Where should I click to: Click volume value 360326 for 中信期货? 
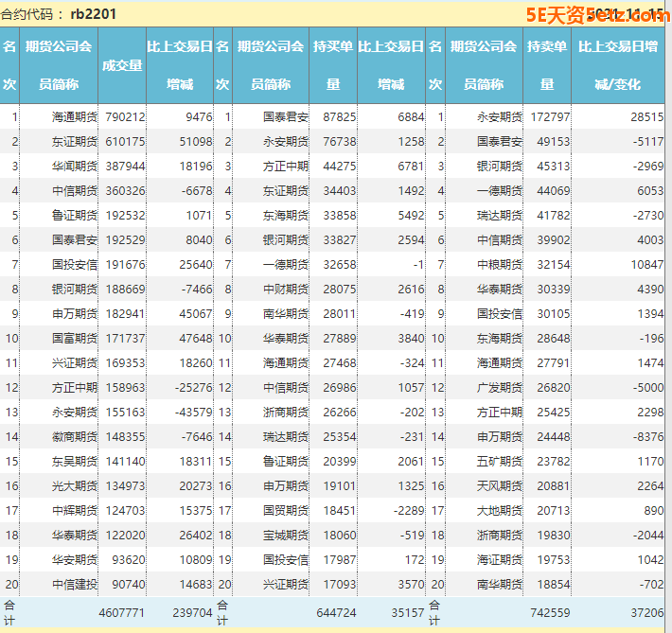pos(125,191)
